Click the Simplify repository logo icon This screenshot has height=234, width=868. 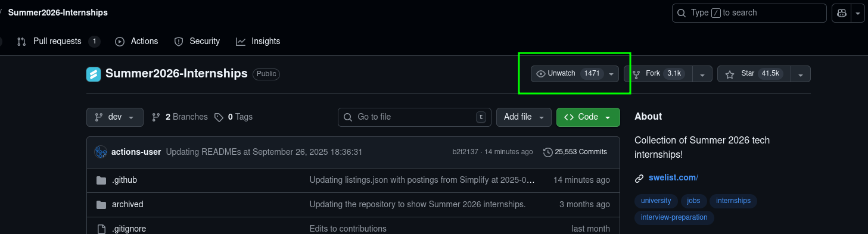pos(94,74)
